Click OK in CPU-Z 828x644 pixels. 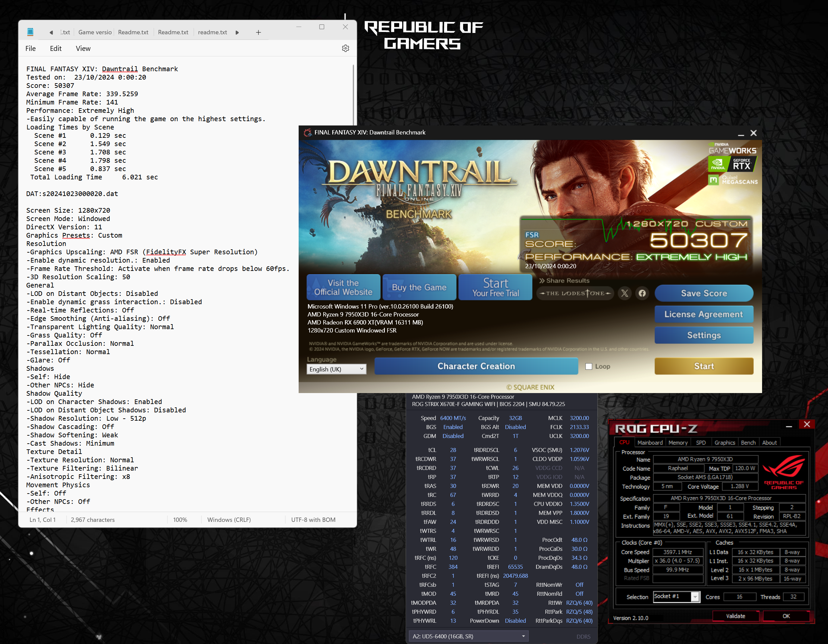pyautogui.click(x=786, y=616)
